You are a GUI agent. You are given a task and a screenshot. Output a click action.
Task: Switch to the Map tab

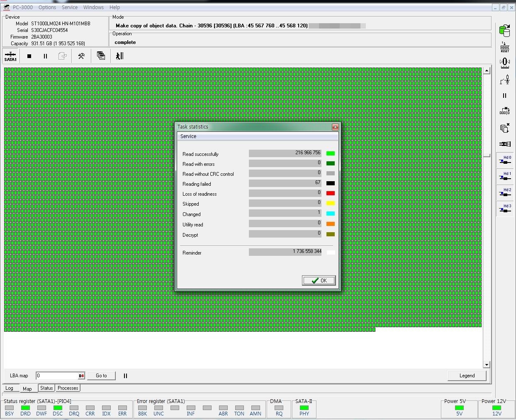(x=27, y=388)
